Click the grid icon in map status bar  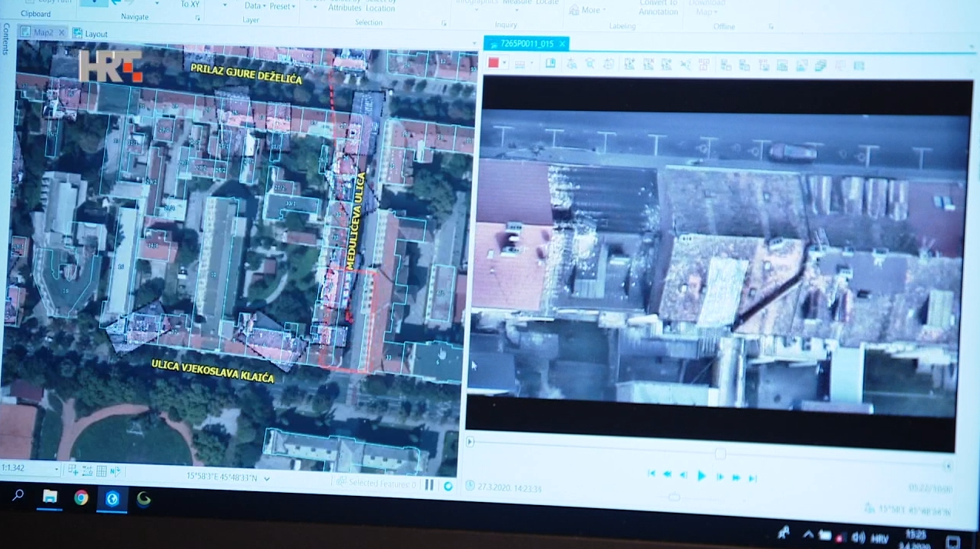[x=102, y=470]
